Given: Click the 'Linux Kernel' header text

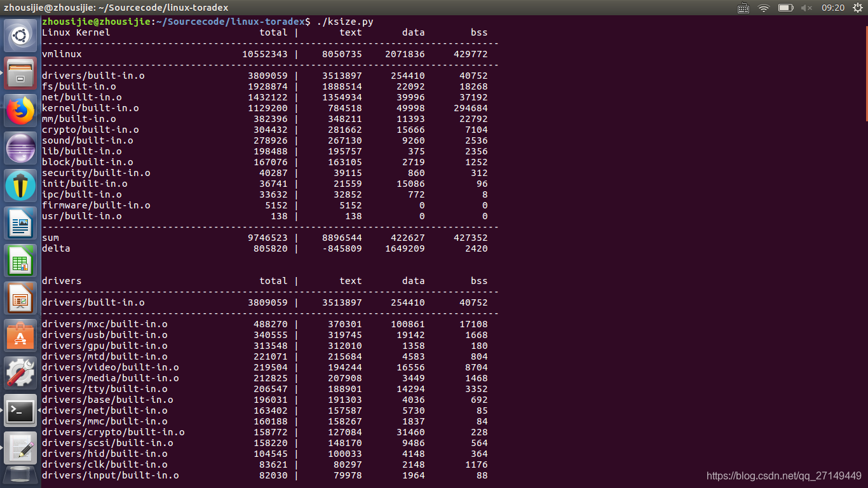Looking at the screenshot, I should click(76, 32).
